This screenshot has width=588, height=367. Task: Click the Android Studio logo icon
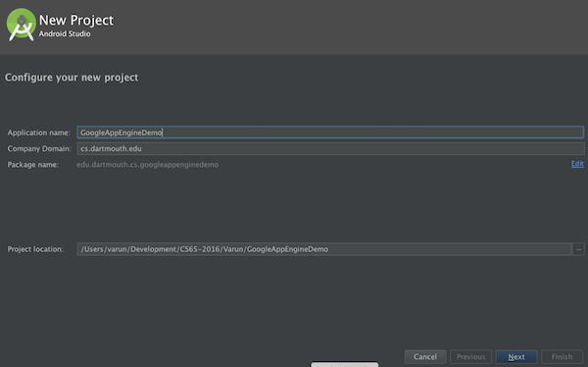tap(21, 25)
